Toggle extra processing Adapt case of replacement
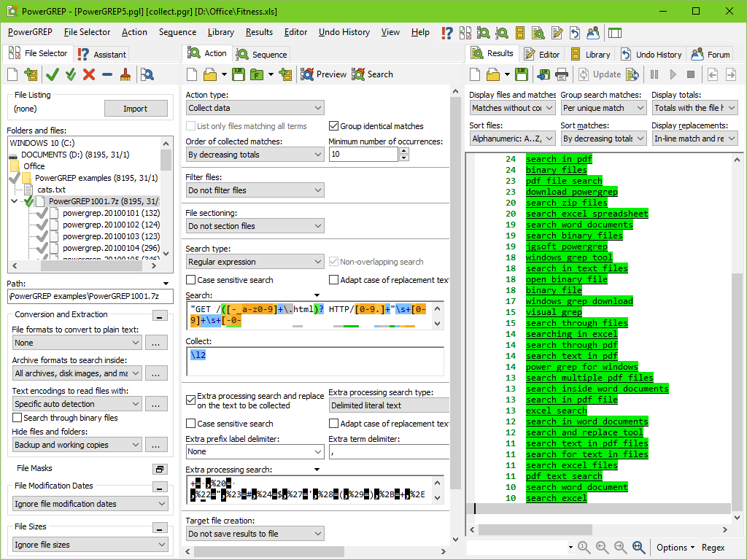 [x=333, y=424]
